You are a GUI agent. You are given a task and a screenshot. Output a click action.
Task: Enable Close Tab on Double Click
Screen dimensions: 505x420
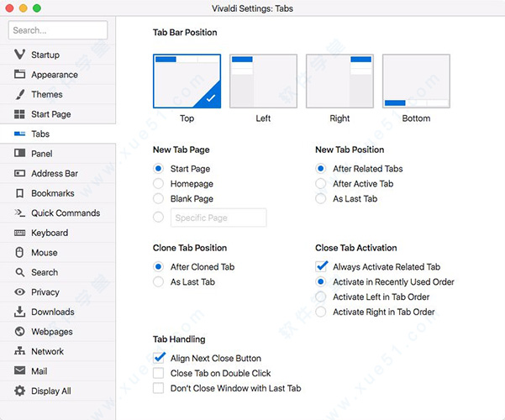click(158, 373)
